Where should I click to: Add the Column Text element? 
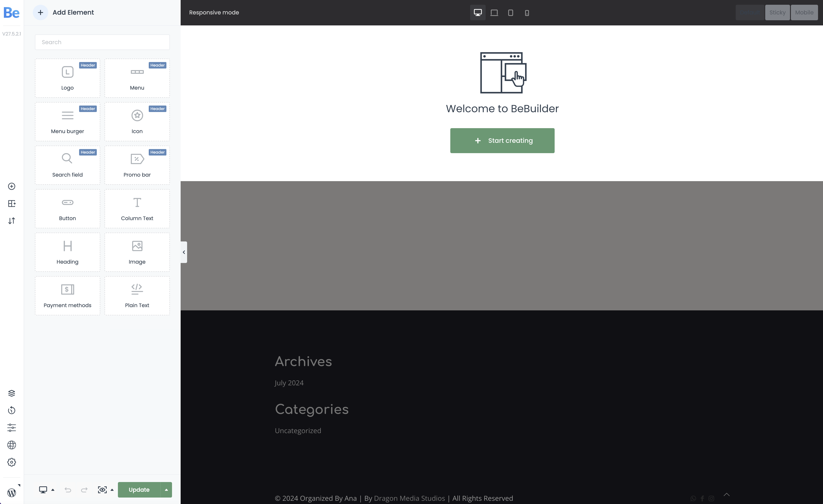coord(137,209)
